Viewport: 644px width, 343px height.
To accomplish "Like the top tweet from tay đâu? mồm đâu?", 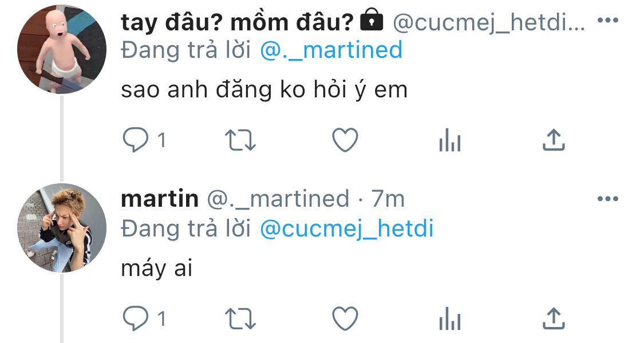I will tap(345, 140).
